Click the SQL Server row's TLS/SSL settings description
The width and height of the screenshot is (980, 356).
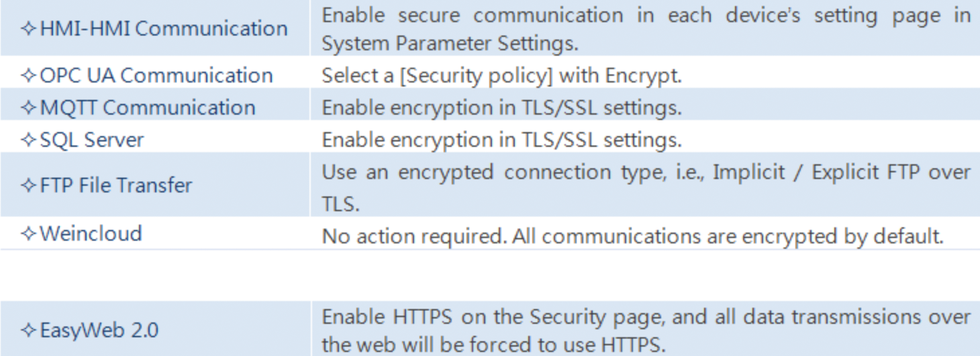click(x=501, y=140)
